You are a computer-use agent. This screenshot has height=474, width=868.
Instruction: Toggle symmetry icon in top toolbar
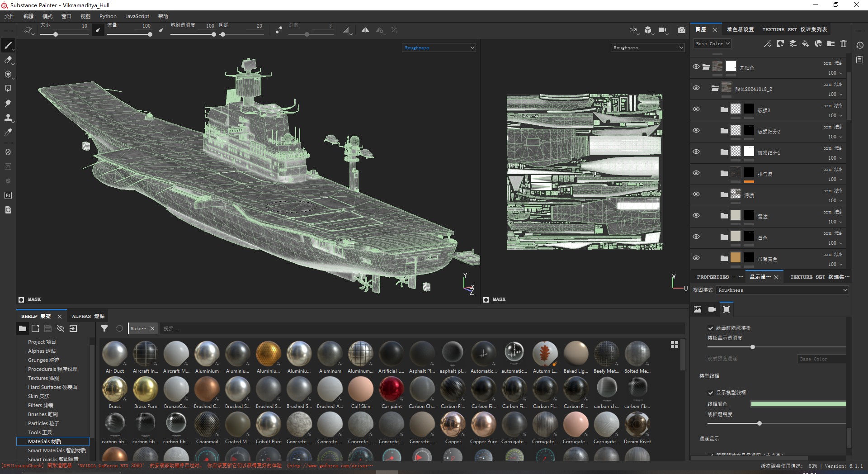click(x=365, y=30)
